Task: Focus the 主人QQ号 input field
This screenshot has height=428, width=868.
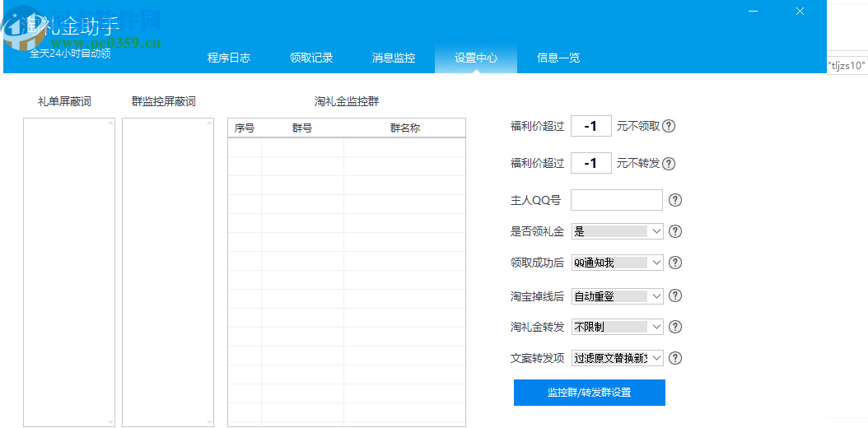Action: (x=617, y=200)
